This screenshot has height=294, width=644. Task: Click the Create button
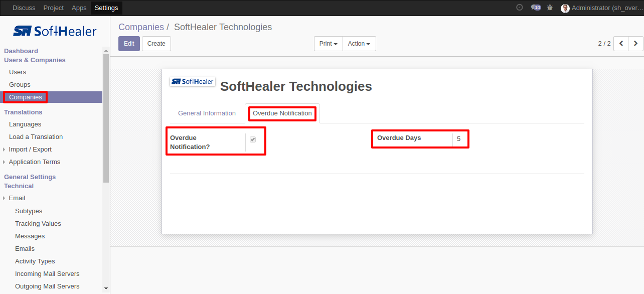click(x=156, y=44)
